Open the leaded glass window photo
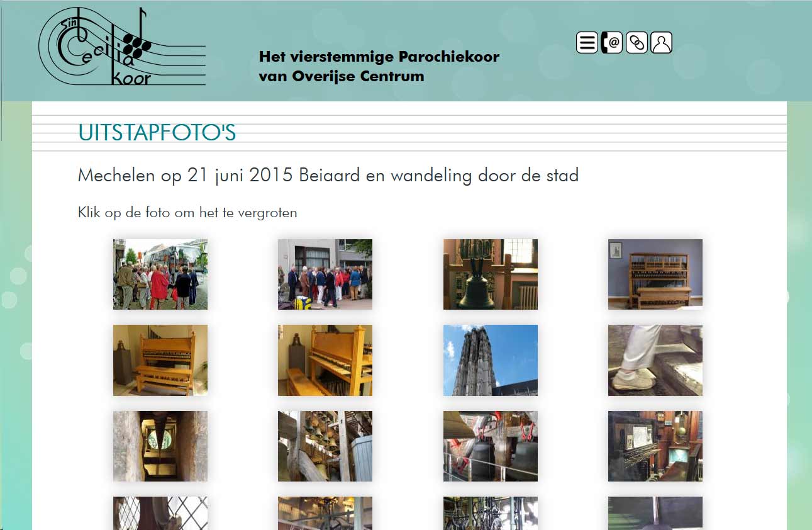Image resolution: width=812 pixels, height=530 pixels. tap(160, 513)
